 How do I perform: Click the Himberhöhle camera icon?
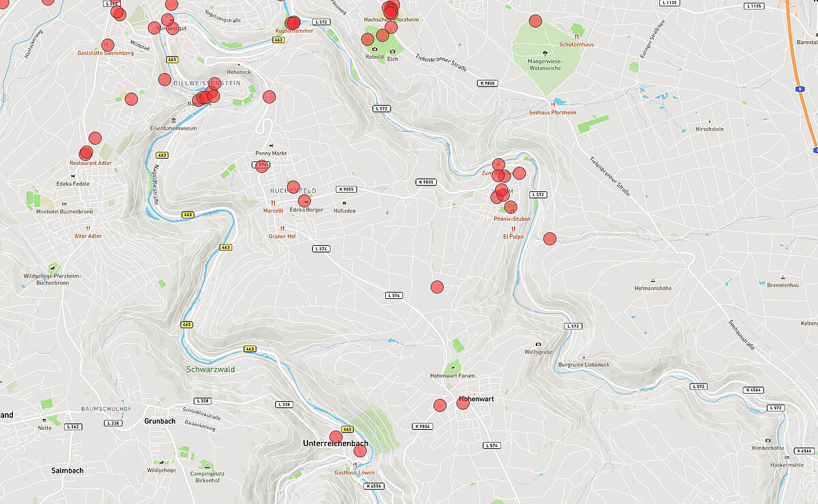(768, 441)
